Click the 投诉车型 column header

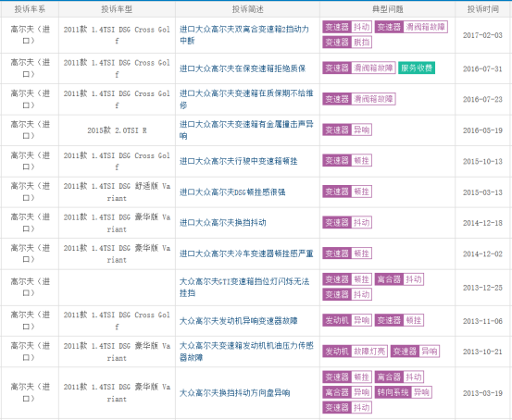pyautogui.click(x=117, y=9)
